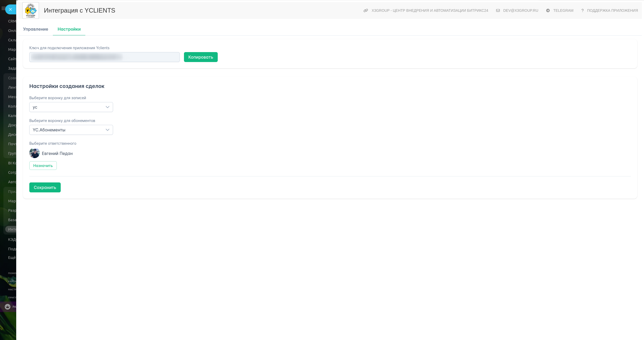The image size is (644, 340).
Task: Open the DEV@X3GROUP.RU email link
Action: (x=520, y=10)
